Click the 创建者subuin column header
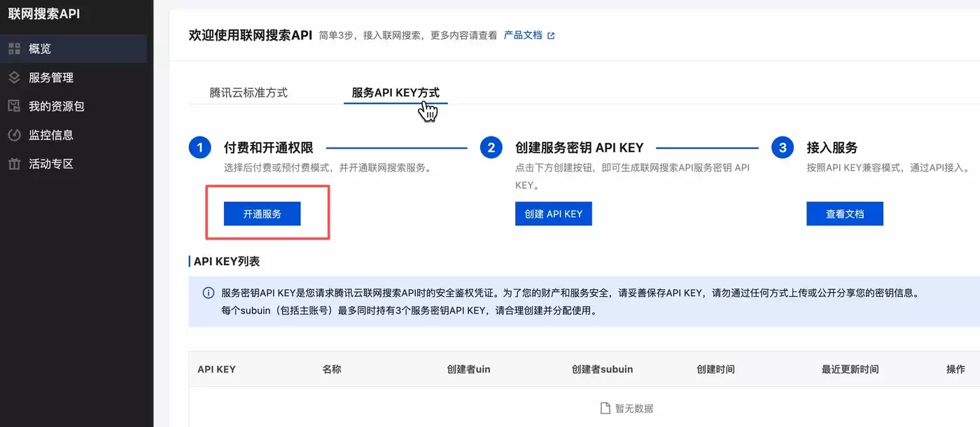Image resolution: width=980 pixels, height=427 pixels. (602, 369)
